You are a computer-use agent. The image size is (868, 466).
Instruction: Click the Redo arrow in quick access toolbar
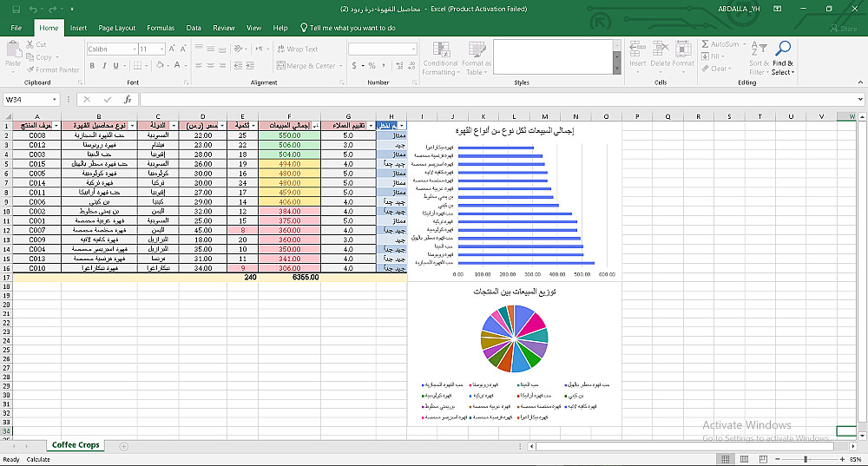pyautogui.click(x=53, y=9)
